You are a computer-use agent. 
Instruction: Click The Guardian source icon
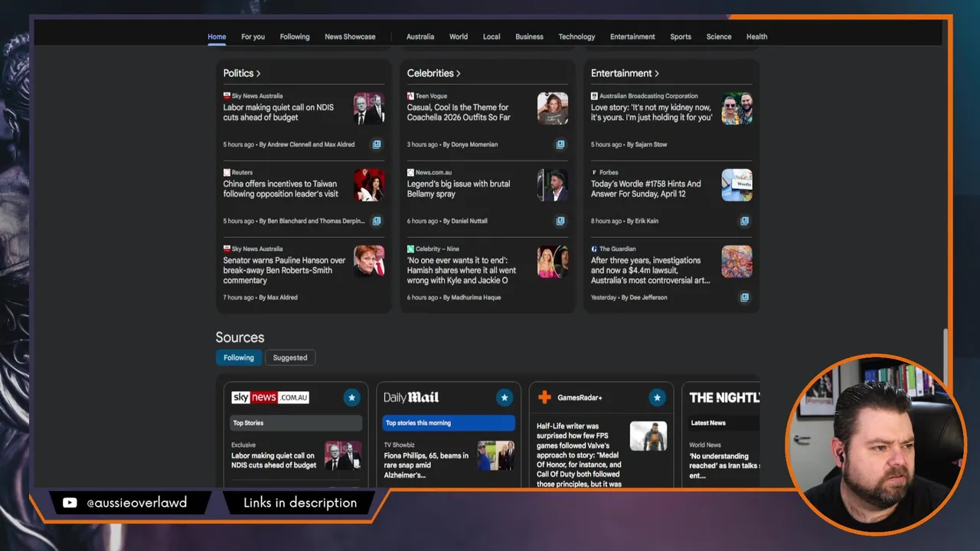[x=594, y=249]
